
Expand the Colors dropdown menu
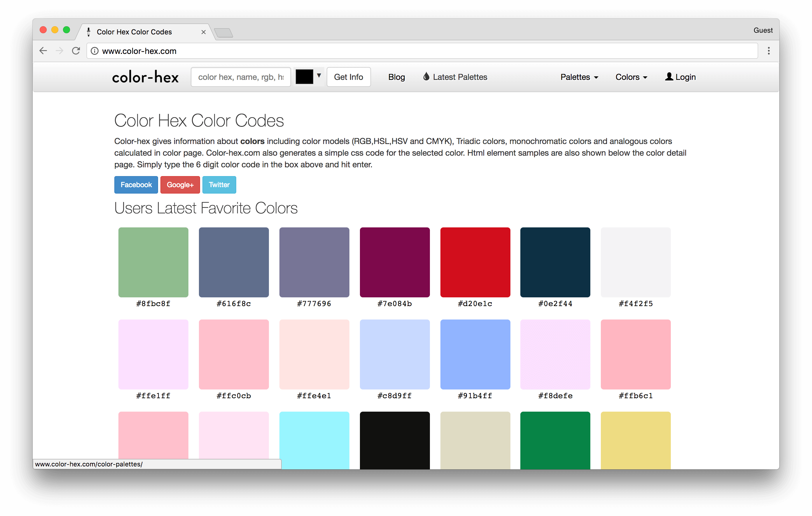[x=631, y=77]
